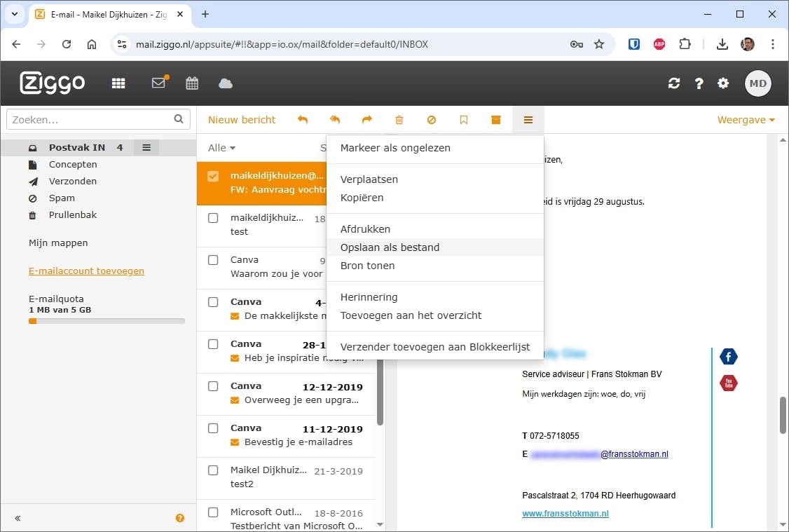Screen dimensions: 789x532
Task: Check the checkbox next to the test2 email
Action: click(x=213, y=471)
